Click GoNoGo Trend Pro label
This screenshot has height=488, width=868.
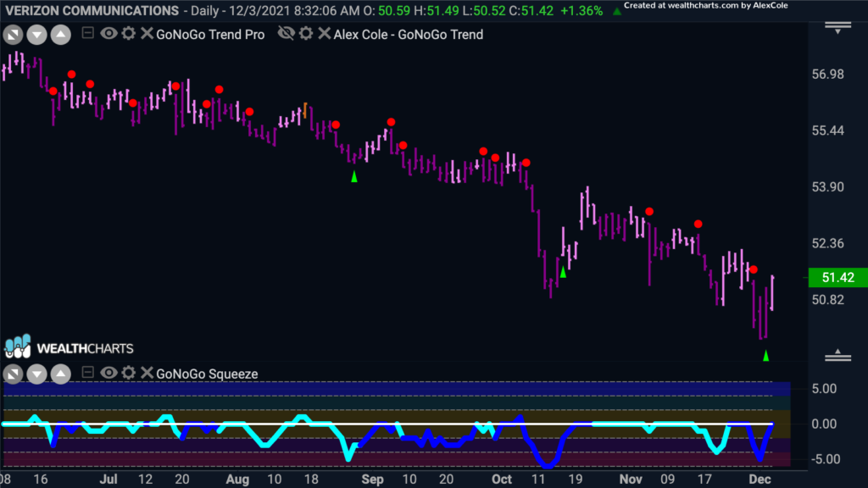tap(210, 34)
